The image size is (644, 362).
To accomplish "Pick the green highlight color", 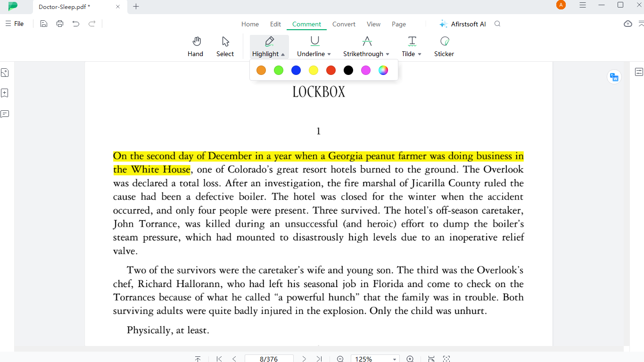I will click(279, 70).
